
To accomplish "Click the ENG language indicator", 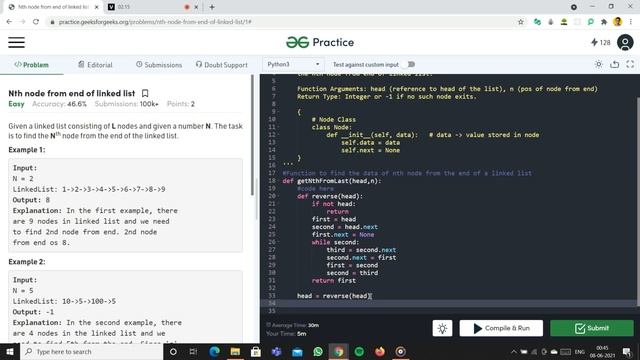I will point(580,351).
